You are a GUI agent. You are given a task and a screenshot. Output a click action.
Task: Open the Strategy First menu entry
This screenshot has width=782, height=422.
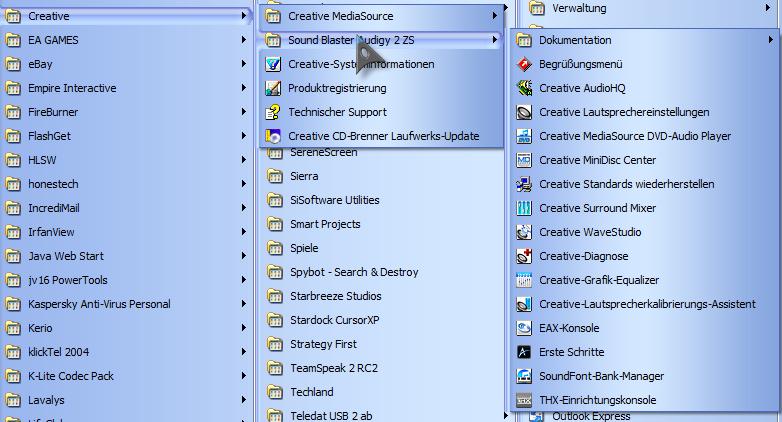[x=386, y=344]
